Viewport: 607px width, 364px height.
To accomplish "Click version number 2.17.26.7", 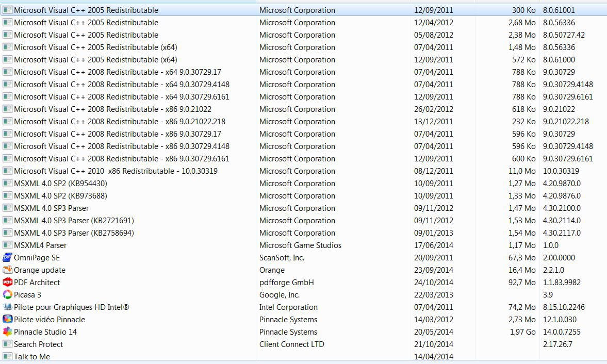I will [x=557, y=344].
